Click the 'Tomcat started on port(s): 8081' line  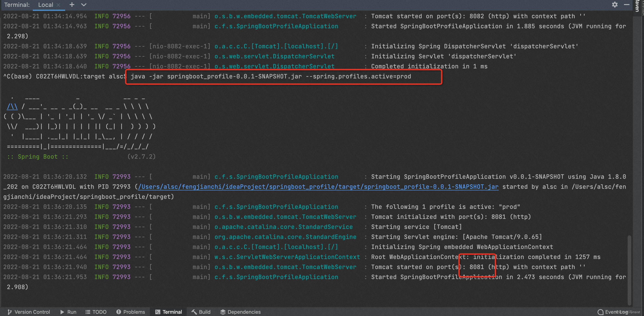coord(478,267)
